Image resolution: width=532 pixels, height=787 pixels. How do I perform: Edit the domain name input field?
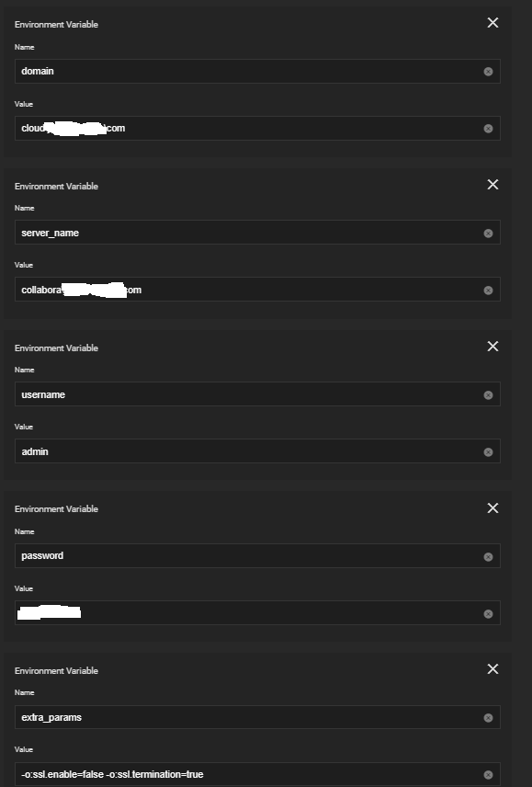[x=257, y=72]
